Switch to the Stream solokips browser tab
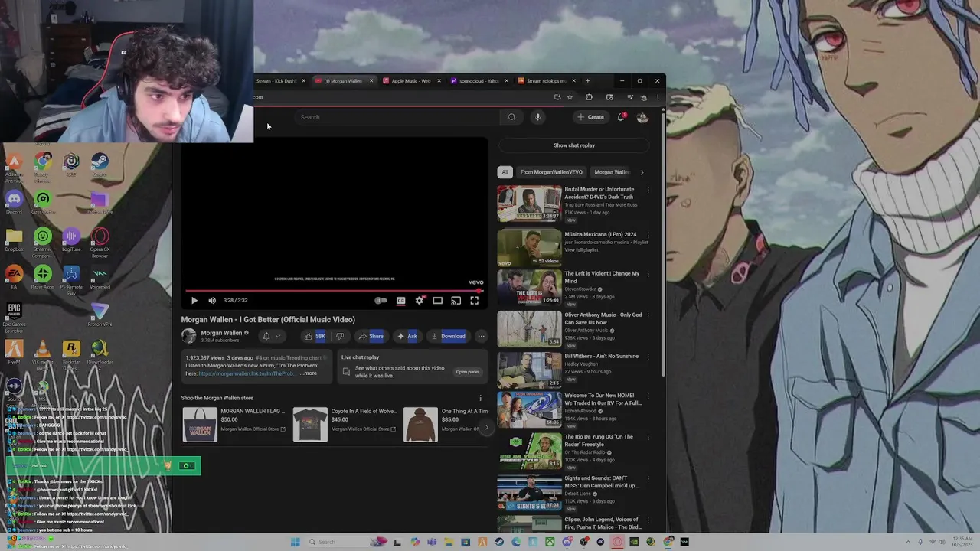 click(546, 81)
